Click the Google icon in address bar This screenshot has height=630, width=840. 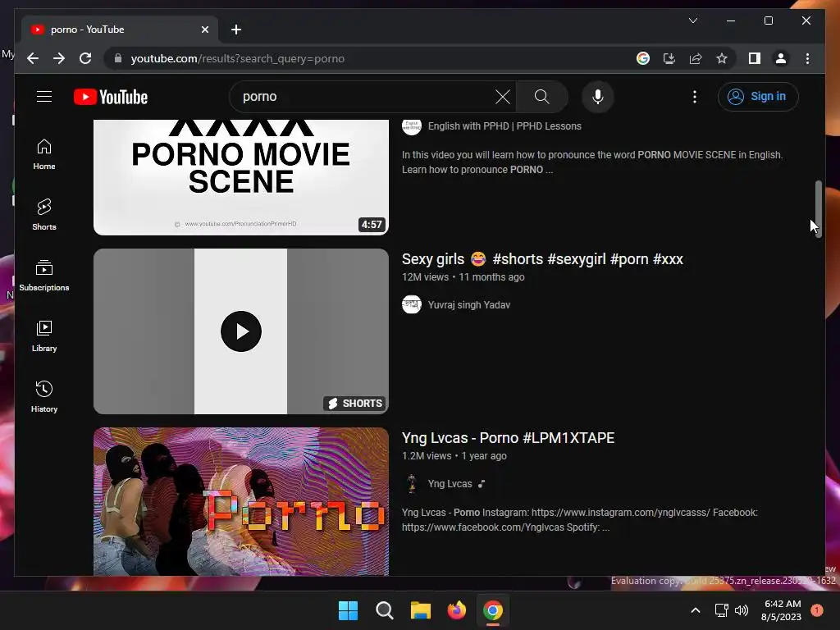(x=643, y=58)
